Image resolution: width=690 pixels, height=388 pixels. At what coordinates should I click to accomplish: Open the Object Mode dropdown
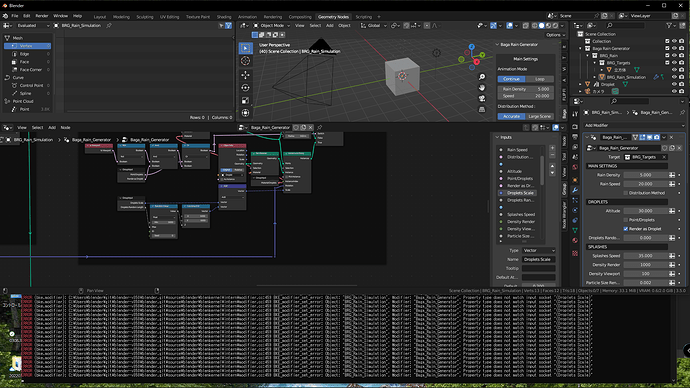pos(272,26)
